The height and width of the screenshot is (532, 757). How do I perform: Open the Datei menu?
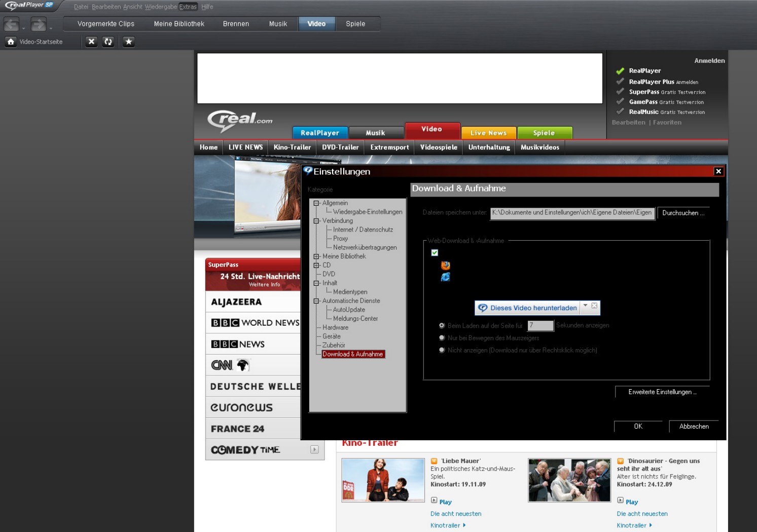point(81,7)
